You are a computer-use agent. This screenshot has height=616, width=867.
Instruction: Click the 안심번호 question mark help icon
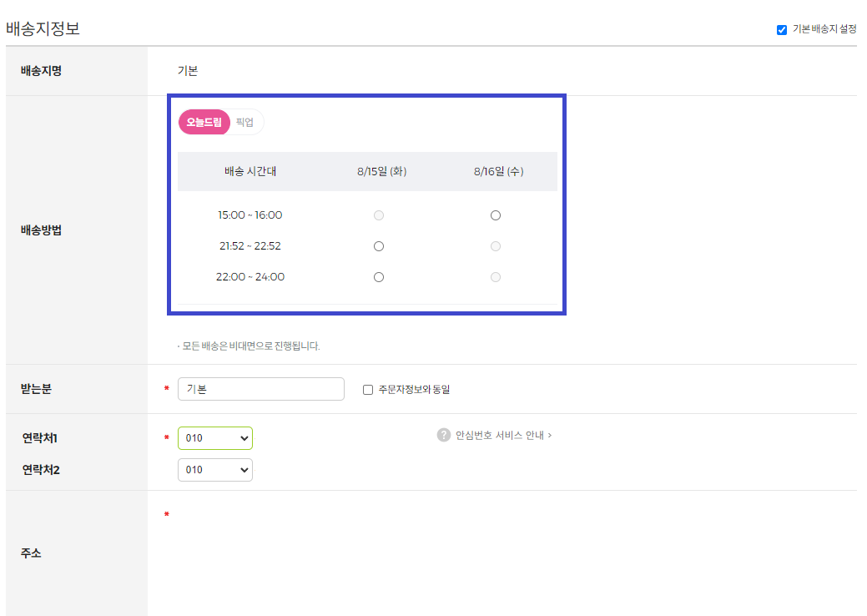coord(443,435)
